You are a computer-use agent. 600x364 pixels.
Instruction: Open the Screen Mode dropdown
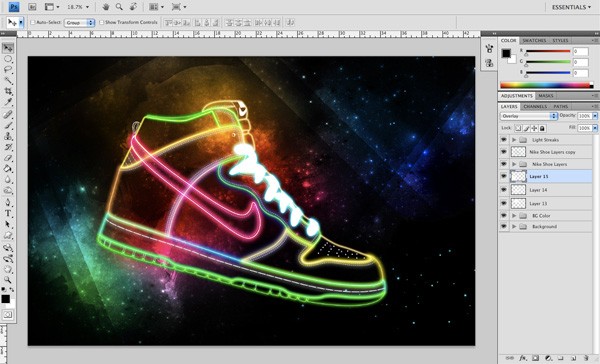tap(179, 7)
